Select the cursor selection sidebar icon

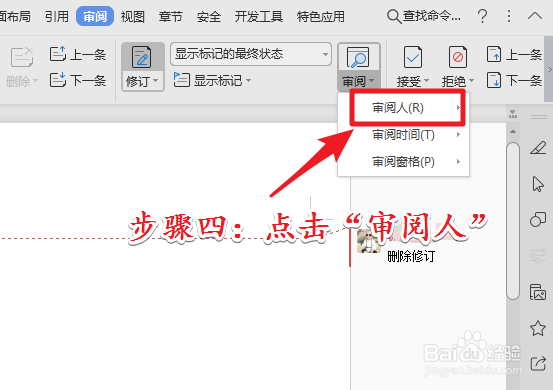point(538,184)
